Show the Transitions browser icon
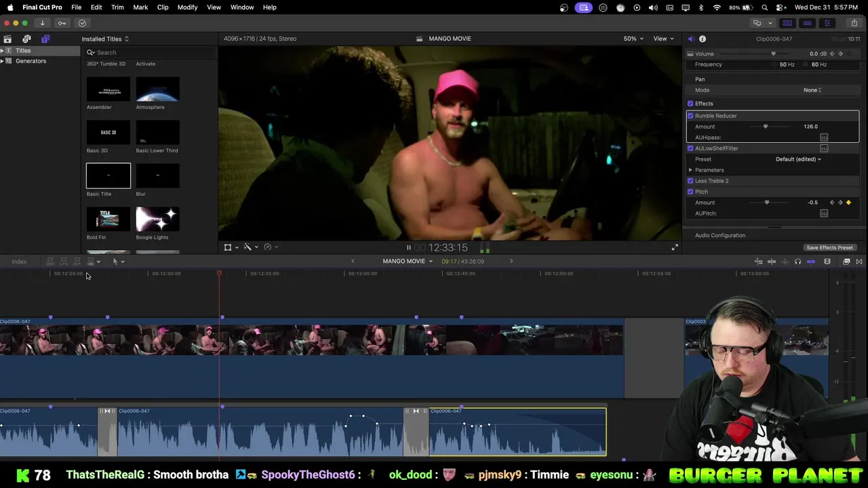Viewport: 868px width, 488px height. click(x=859, y=262)
